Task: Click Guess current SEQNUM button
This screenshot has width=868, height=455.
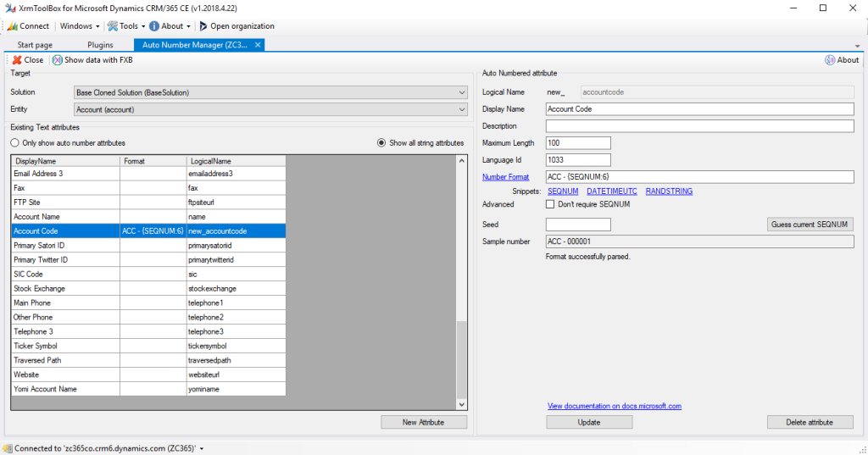Action: (x=810, y=225)
